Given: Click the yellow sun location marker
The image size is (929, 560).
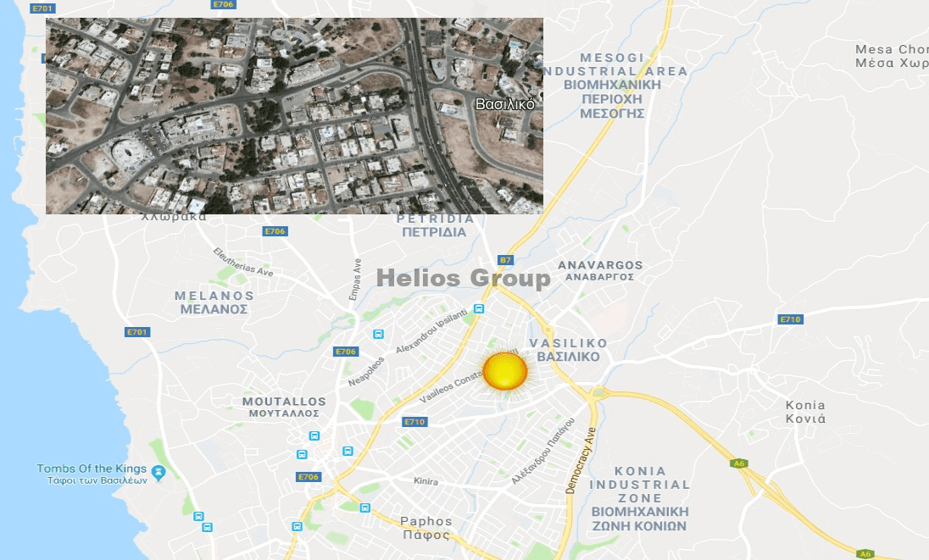Looking at the screenshot, I should (x=505, y=372).
